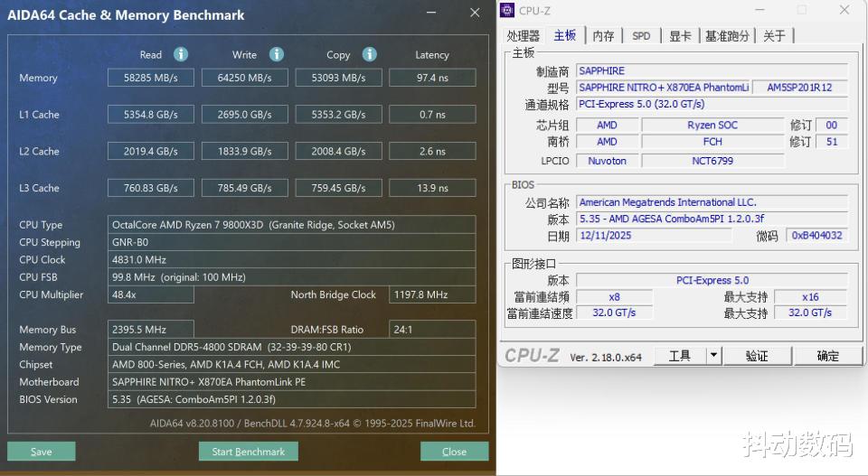The height and width of the screenshot is (476, 868).
Task: Click CPU Stepping value GNR-B0
Action: [292, 242]
